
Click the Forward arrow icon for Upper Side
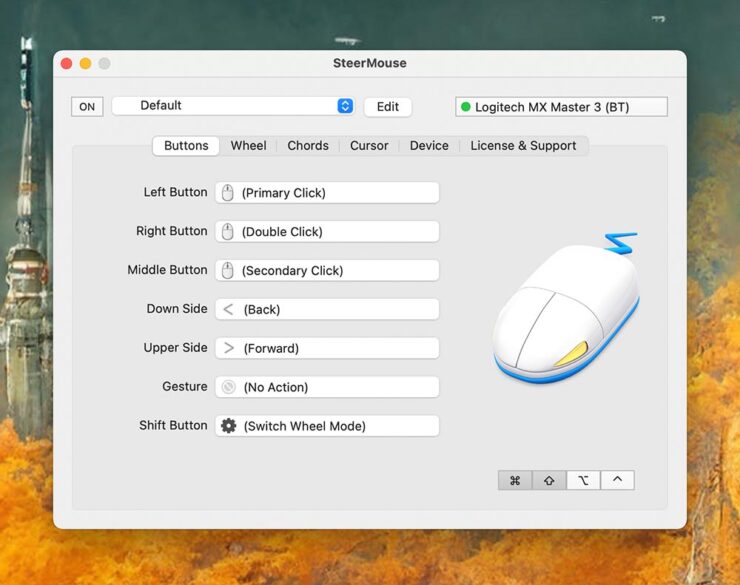click(228, 348)
